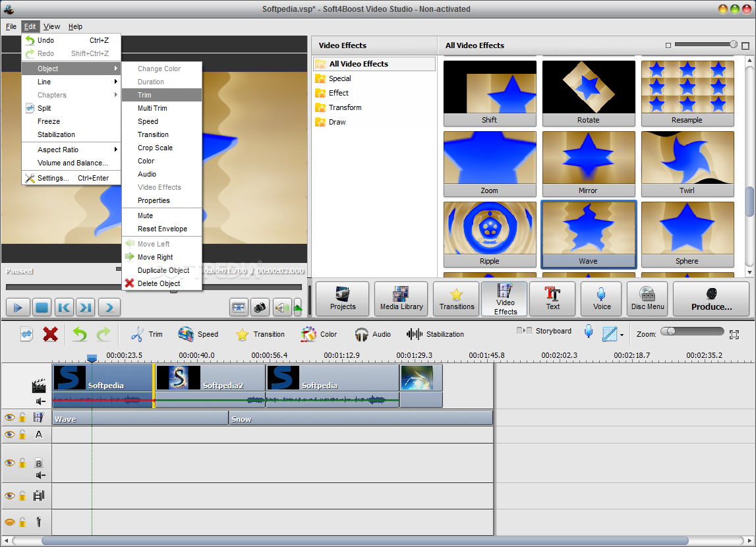The width and height of the screenshot is (756, 547).
Task: Open the View menu
Action: [51, 26]
